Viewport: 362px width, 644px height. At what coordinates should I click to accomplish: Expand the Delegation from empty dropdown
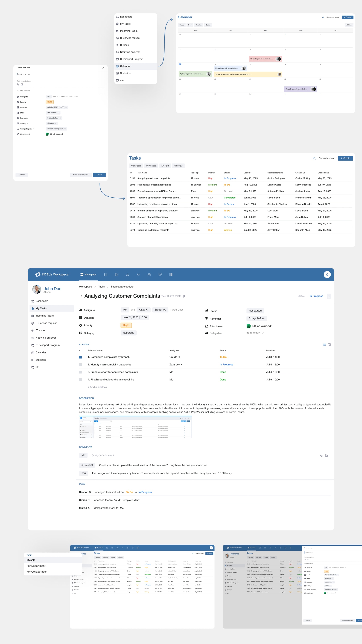(255, 333)
